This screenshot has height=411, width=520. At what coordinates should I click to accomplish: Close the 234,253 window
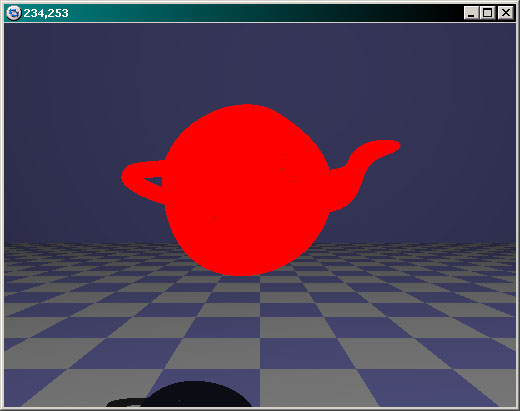pyautogui.click(x=505, y=13)
